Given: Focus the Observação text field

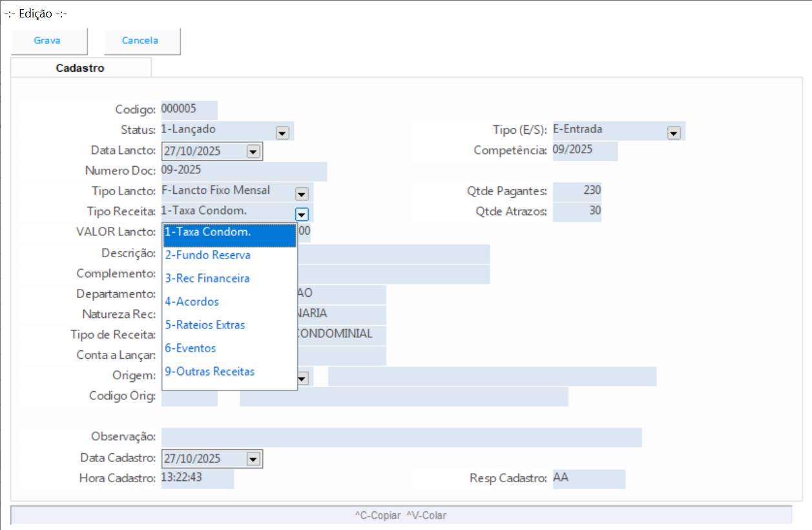Looking at the screenshot, I should [401, 438].
